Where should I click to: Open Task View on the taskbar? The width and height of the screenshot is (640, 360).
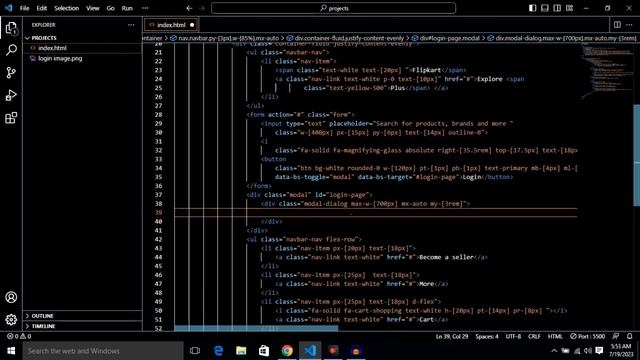click(195, 351)
